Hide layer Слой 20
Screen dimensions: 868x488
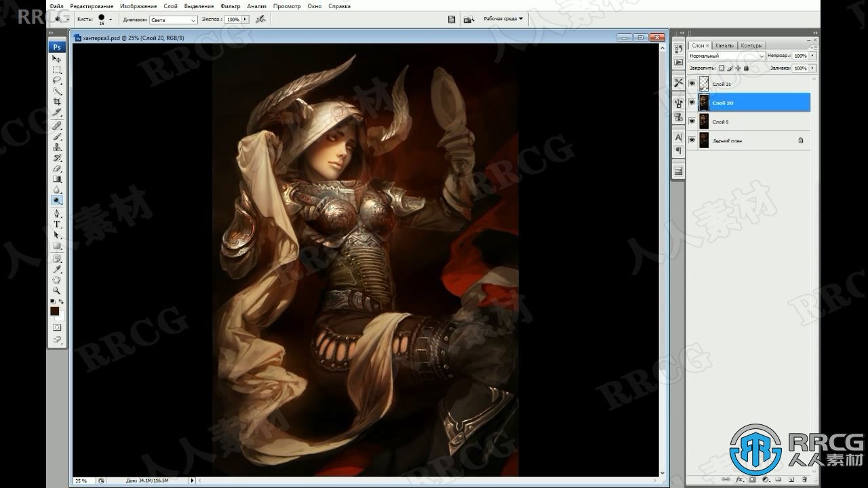click(692, 103)
